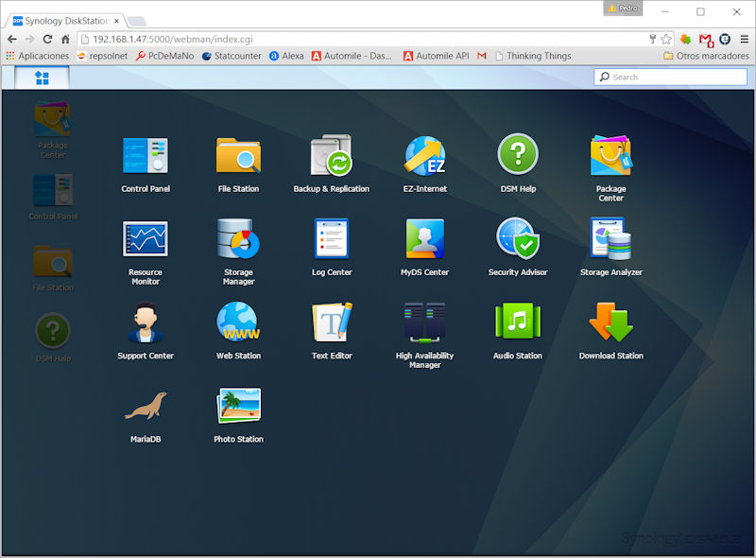This screenshot has width=756, height=558.
Task: Expand the Otros marcadores folder
Action: (x=706, y=56)
